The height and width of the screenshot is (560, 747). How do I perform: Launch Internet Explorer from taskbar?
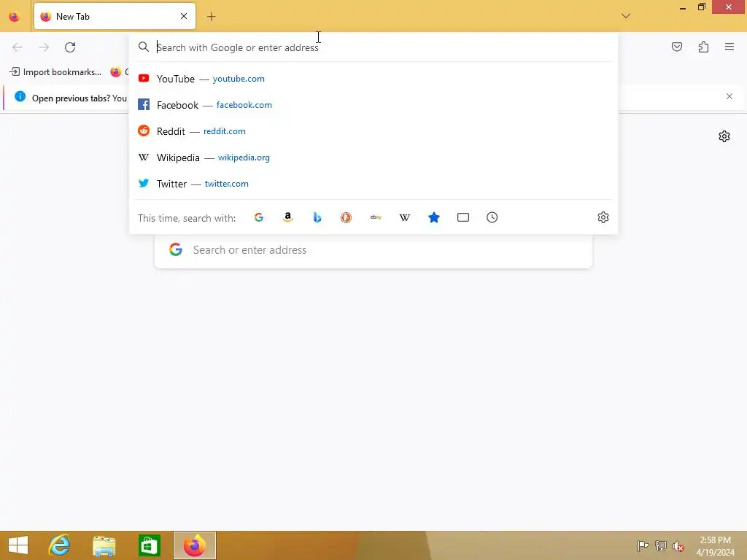(x=60, y=545)
